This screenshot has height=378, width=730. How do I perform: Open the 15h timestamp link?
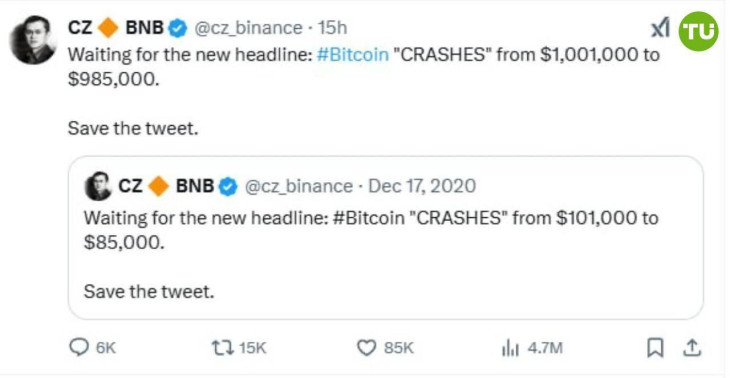(332, 28)
